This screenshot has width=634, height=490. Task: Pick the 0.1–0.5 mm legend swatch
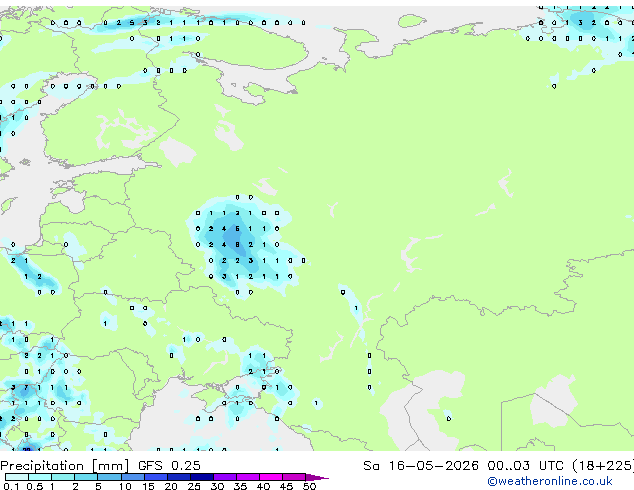click(17, 477)
